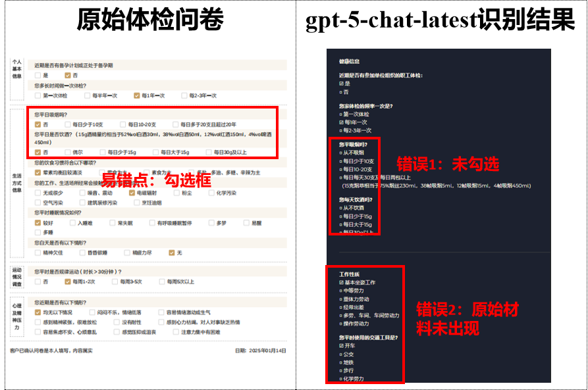Screen dimensions: 588x390
Task: Select the 生活方式信息 sidebar section
Action: [18, 178]
